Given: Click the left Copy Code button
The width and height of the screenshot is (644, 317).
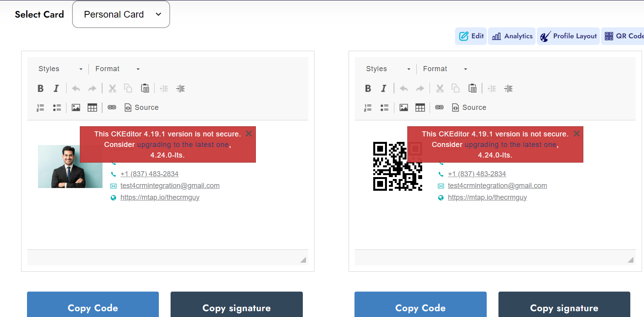Looking at the screenshot, I should [93, 308].
